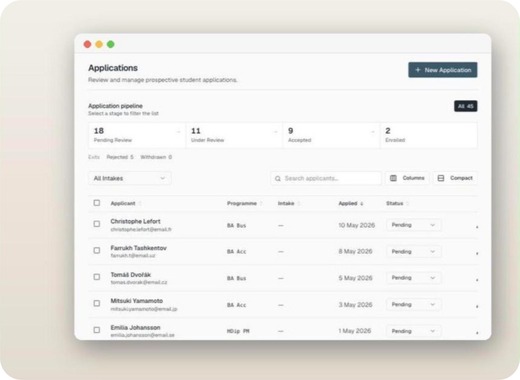
Task: Click the search magnifier icon
Action: (278, 179)
